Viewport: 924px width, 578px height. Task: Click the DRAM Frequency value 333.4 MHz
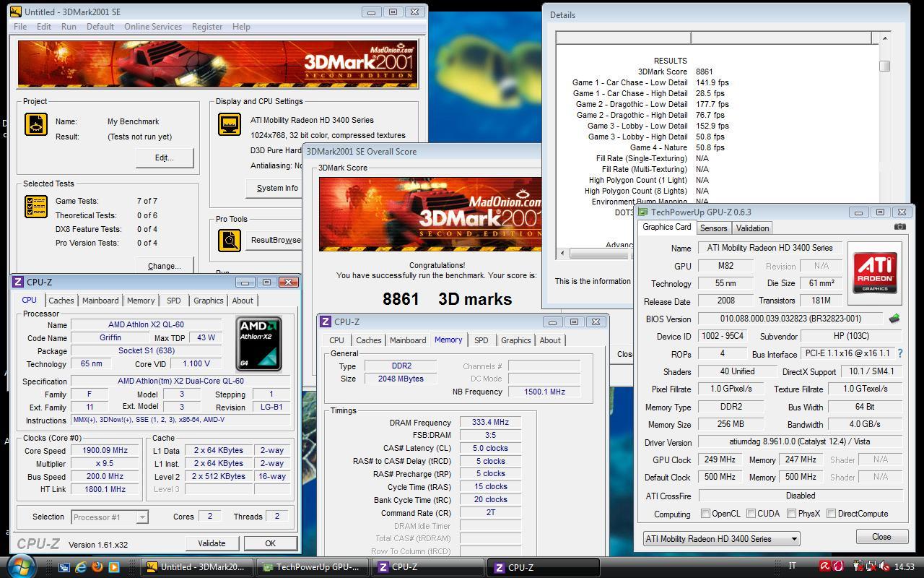(x=490, y=423)
